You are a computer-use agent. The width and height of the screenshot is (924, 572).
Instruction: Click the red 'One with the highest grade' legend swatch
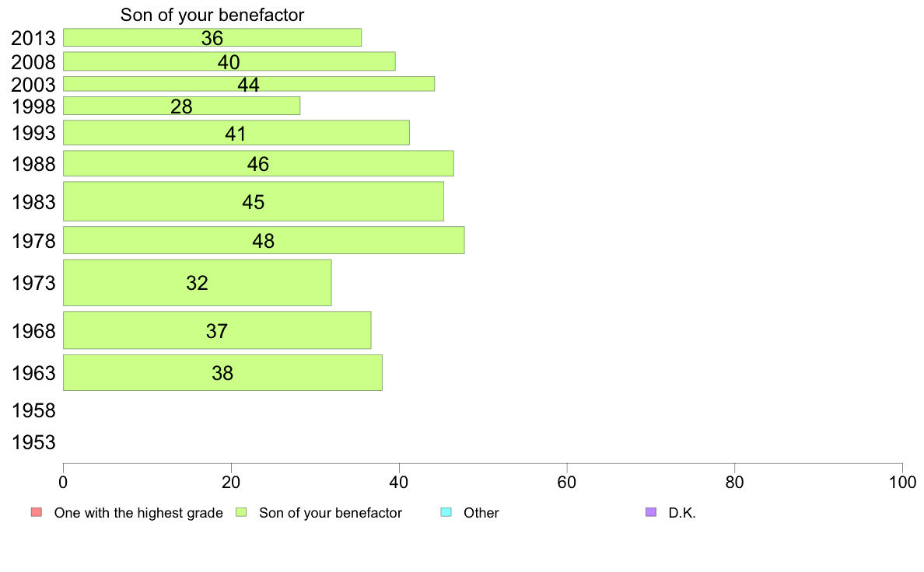coord(37,512)
